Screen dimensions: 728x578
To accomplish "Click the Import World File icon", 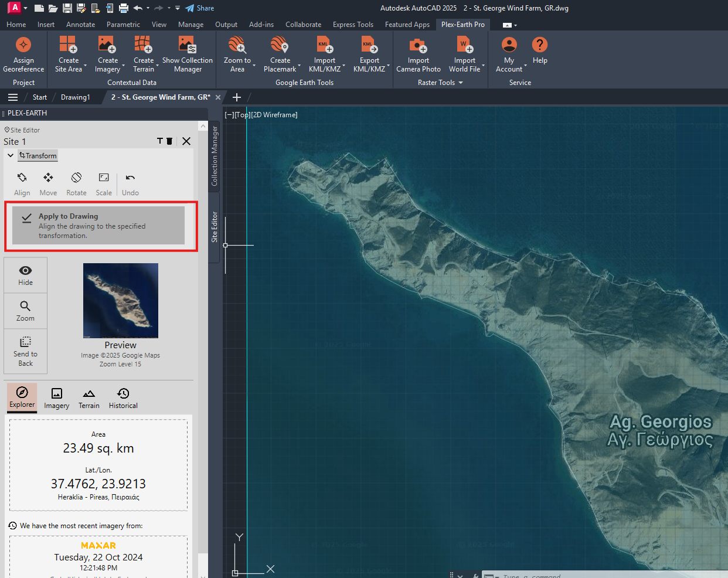I will coord(465,45).
